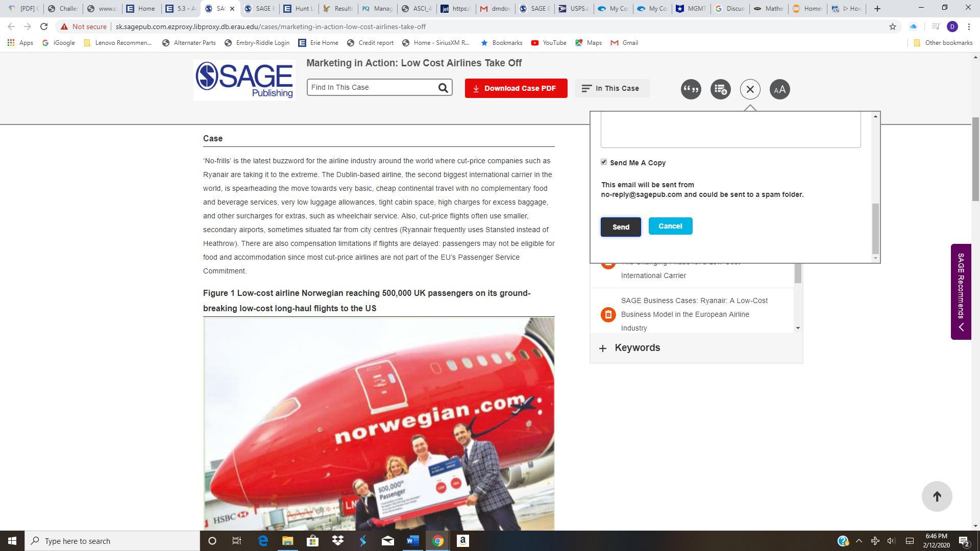Open the Credit report bookmark
The image size is (980, 551).
point(371,43)
